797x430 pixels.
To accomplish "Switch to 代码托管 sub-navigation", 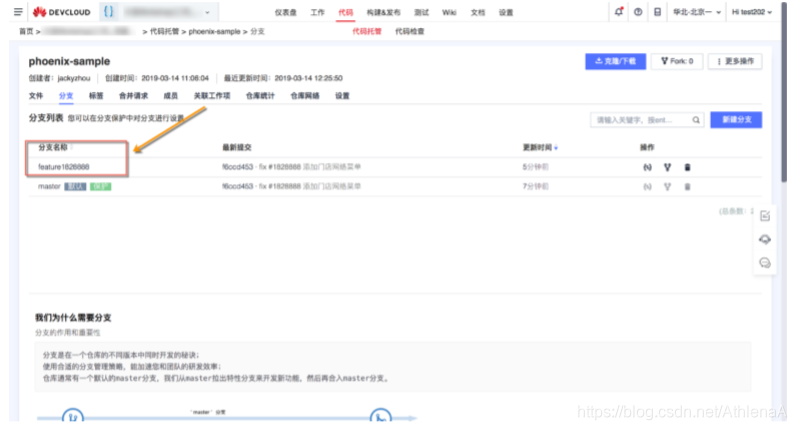I will 366,32.
